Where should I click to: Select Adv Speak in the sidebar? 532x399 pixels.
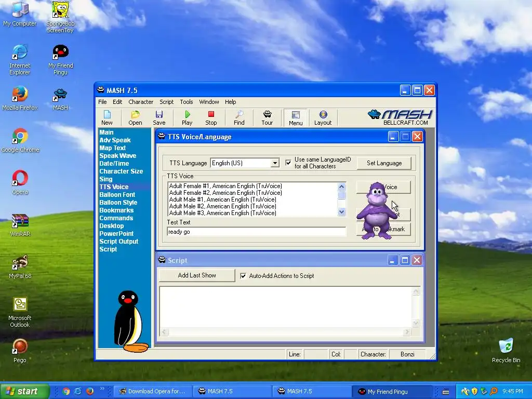[x=115, y=140]
